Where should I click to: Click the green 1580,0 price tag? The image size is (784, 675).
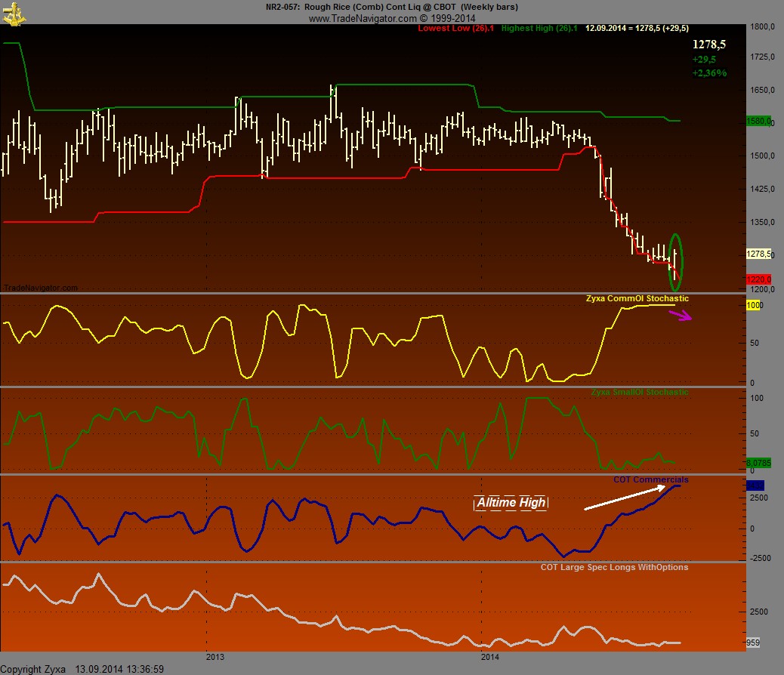(x=758, y=121)
